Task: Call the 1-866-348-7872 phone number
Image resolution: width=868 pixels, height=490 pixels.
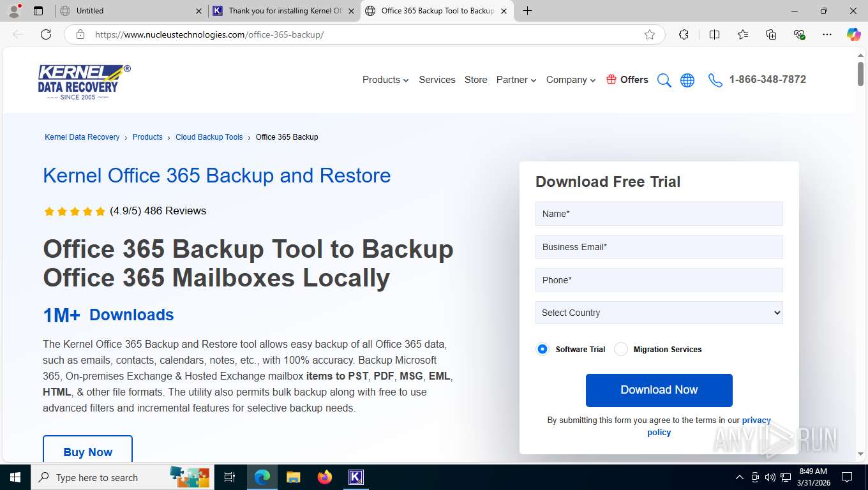Action: coord(767,79)
